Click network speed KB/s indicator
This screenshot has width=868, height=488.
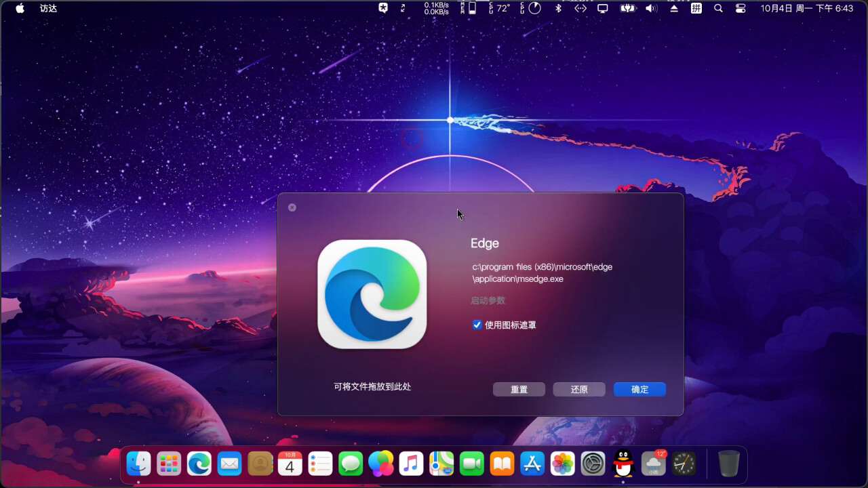[436, 8]
